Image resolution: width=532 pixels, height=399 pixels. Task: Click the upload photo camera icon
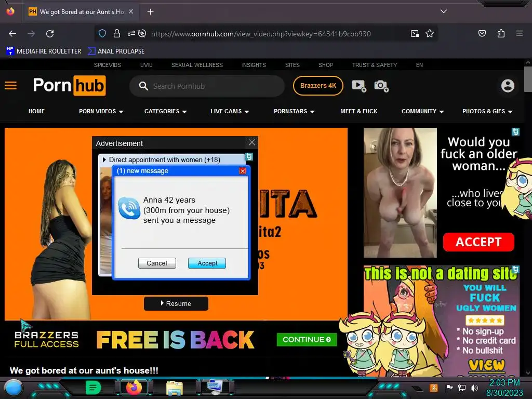[x=381, y=86]
